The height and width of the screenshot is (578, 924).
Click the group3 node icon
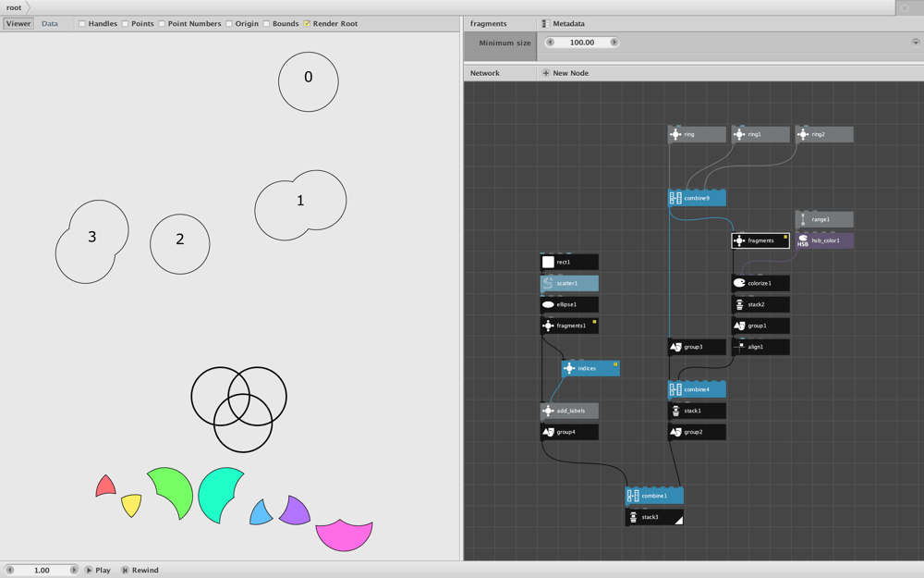(x=675, y=347)
